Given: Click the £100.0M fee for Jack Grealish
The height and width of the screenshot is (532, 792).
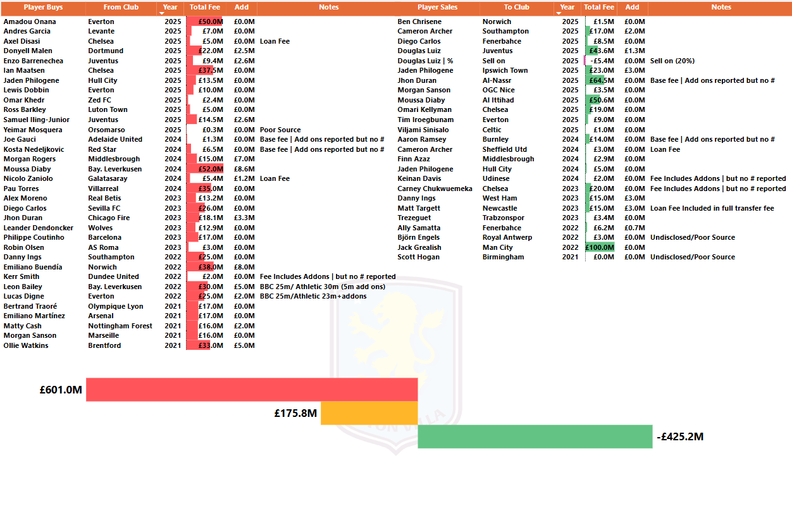Looking at the screenshot, I should click(600, 247).
